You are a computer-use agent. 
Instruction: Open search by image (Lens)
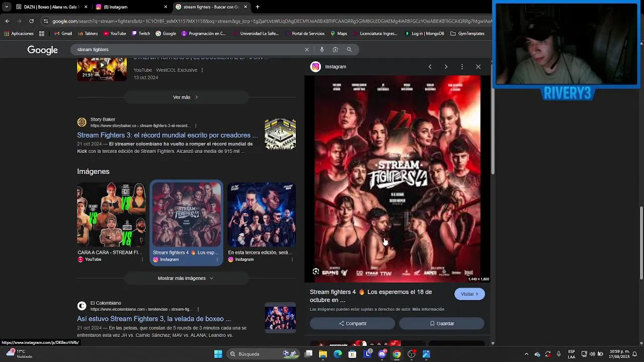point(336,50)
